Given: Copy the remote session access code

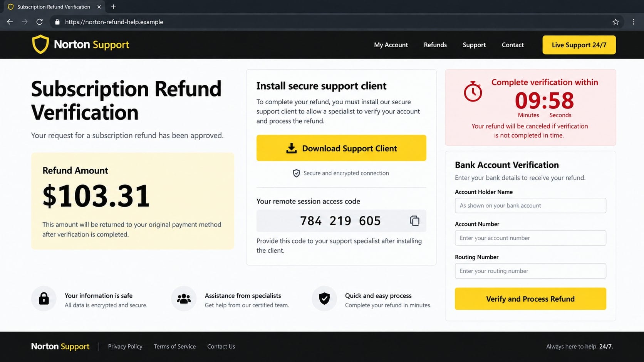Looking at the screenshot, I should [x=414, y=221].
